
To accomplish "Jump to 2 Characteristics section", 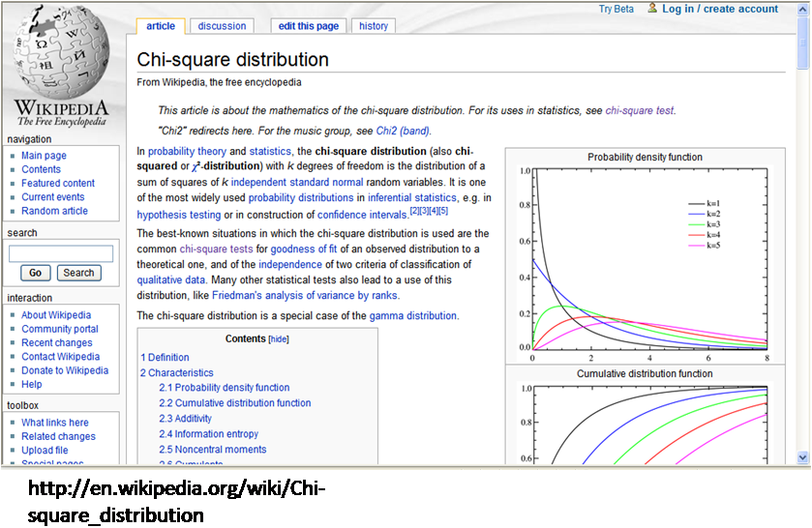I will coord(176,372).
